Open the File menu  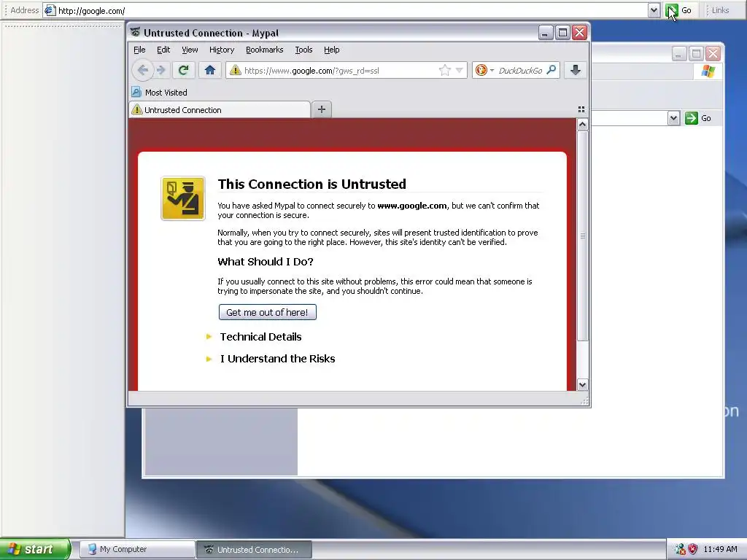coord(139,50)
